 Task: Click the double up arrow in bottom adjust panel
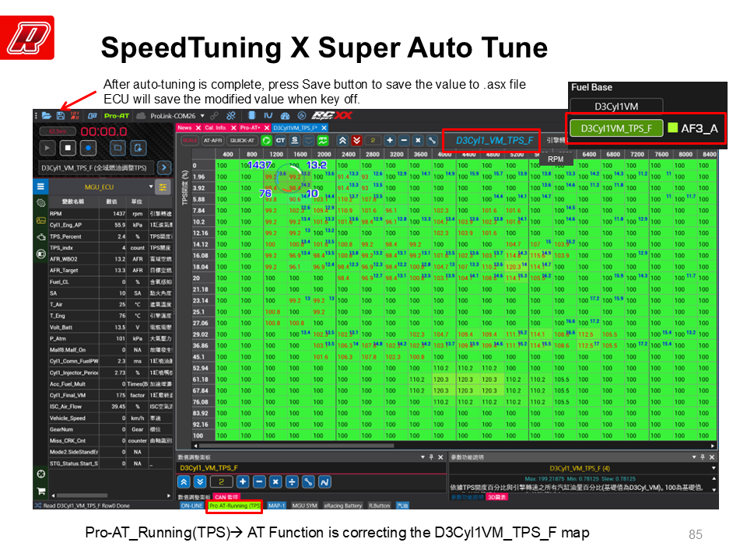point(184,482)
